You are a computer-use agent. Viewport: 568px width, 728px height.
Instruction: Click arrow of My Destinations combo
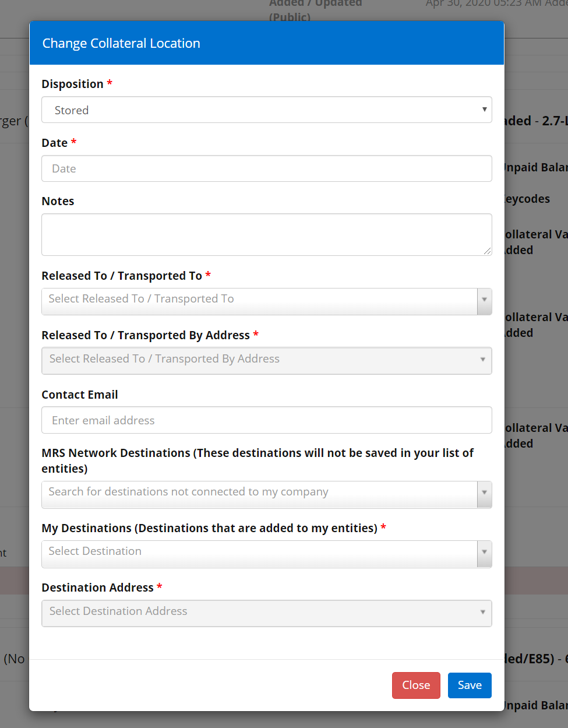[x=485, y=554]
